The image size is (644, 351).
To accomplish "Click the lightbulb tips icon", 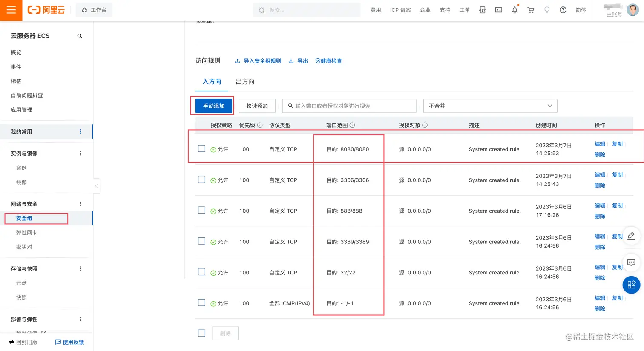I will pyautogui.click(x=547, y=10).
